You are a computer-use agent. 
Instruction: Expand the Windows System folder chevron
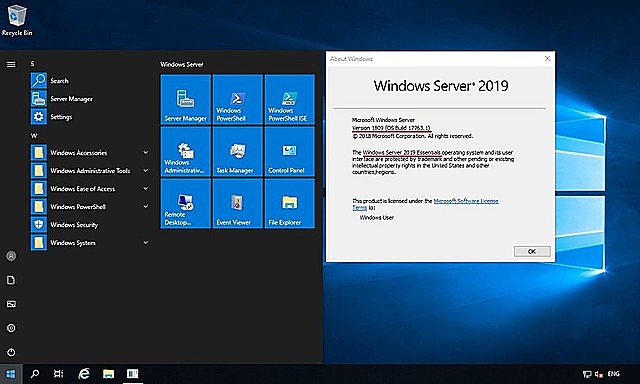pos(145,242)
